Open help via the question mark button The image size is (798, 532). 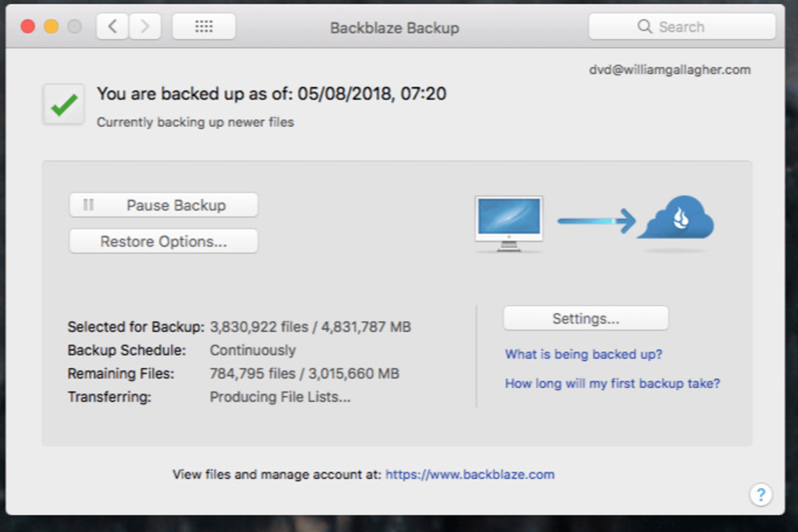coord(761,495)
